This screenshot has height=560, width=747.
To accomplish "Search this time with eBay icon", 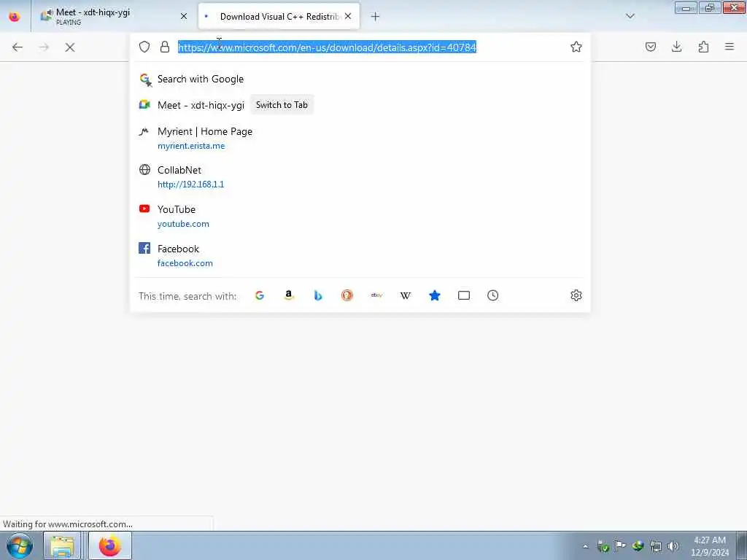I will pos(376,295).
